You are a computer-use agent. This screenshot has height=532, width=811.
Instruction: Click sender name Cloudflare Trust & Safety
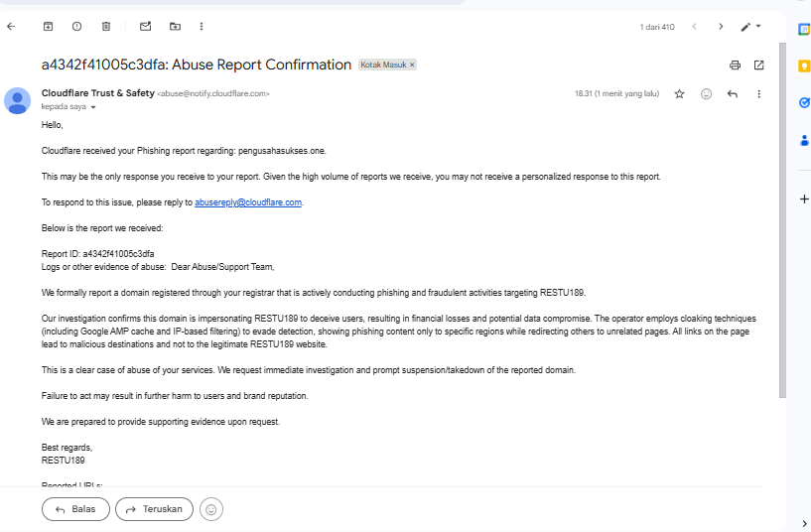pyautogui.click(x=97, y=93)
